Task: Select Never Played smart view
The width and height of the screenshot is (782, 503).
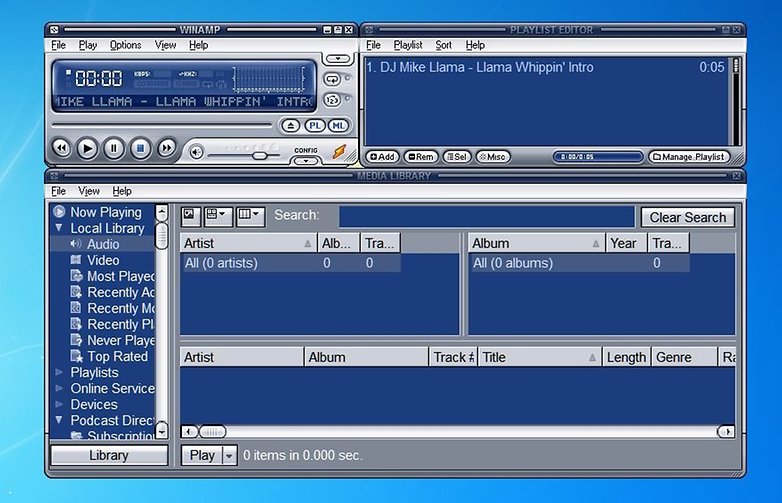Action: (x=121, y=340)
